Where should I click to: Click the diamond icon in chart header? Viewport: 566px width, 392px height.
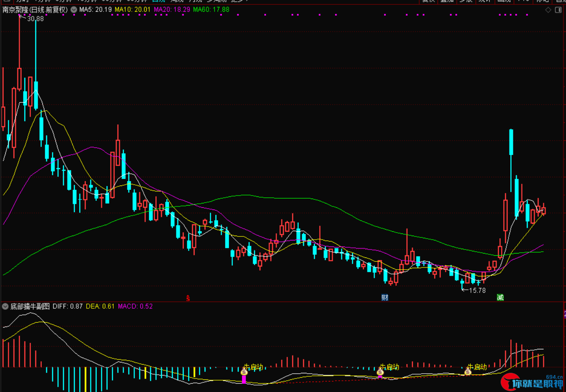(x=548, y=9)
